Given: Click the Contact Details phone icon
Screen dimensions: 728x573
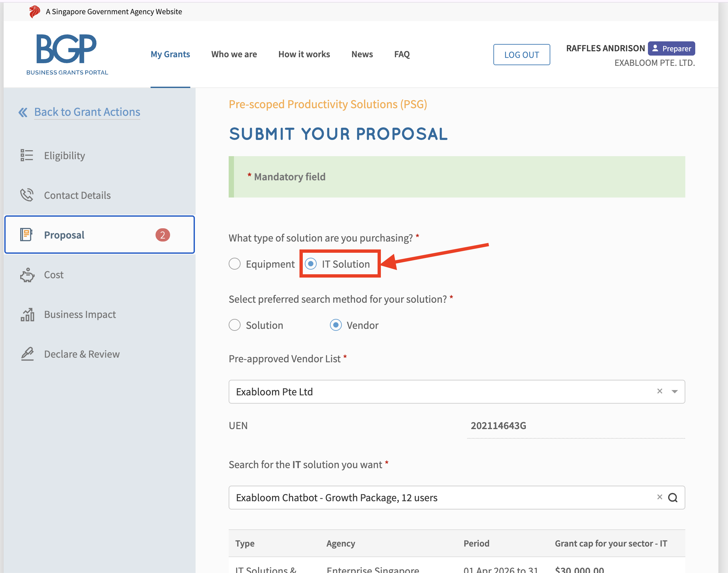Looking at the screenshot, I should (x=27, y=195).
